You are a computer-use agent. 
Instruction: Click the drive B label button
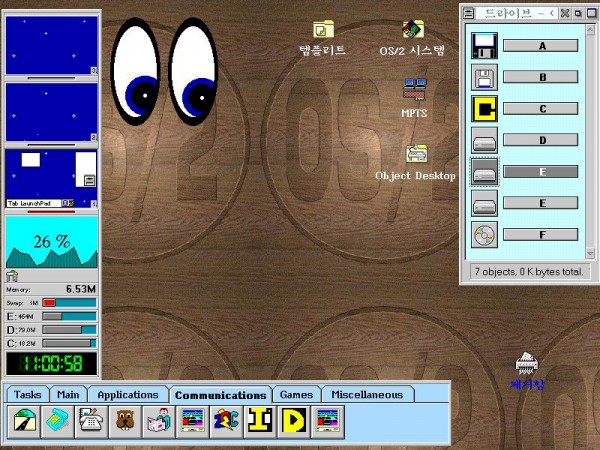click(540, 76)
